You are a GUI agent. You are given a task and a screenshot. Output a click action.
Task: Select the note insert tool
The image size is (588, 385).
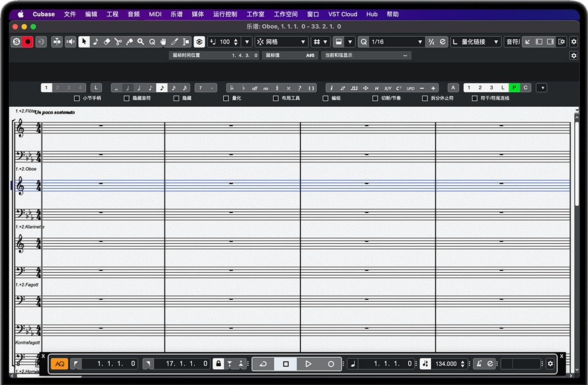pyautogui.click(x=95, y=42)
